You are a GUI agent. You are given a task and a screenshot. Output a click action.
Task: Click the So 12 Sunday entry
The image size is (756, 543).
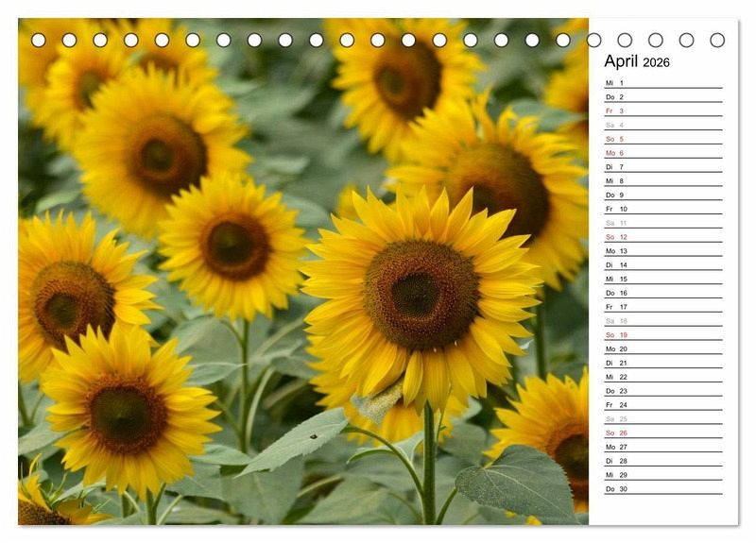point(661,237)
